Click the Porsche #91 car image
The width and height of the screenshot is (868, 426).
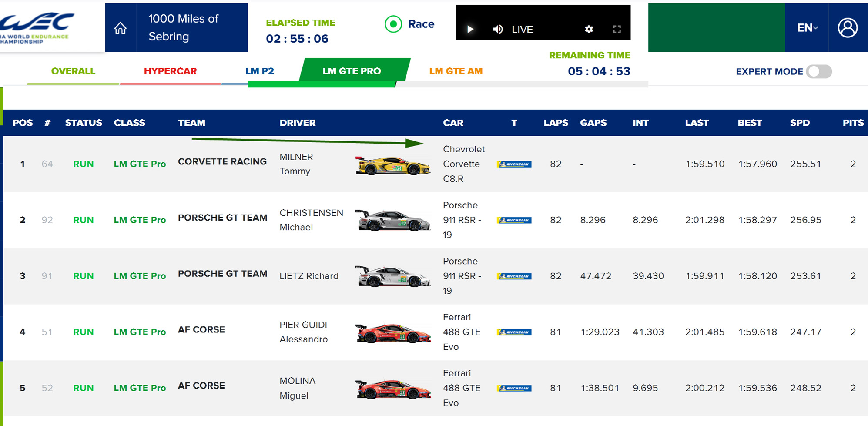coord(393,276)
